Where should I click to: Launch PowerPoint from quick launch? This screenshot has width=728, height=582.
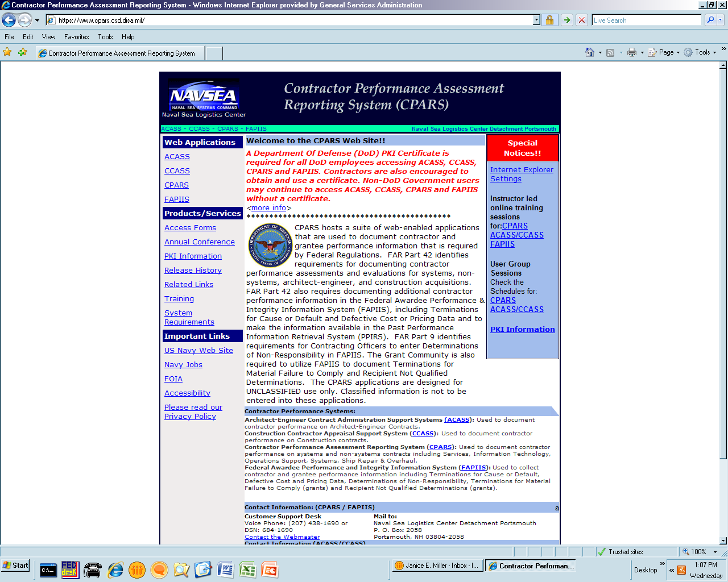click(x=270, y=569)
